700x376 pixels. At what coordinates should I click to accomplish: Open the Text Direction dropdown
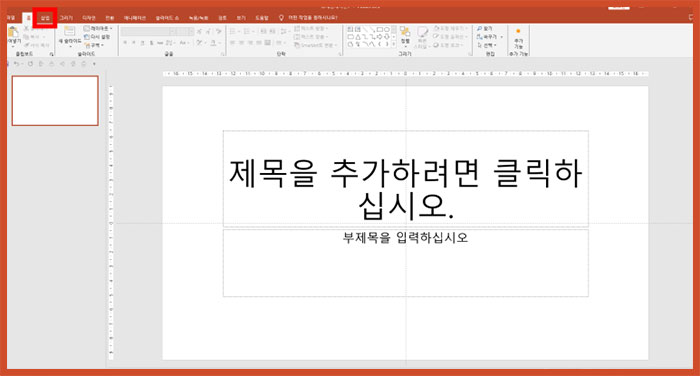click(310, 29)
